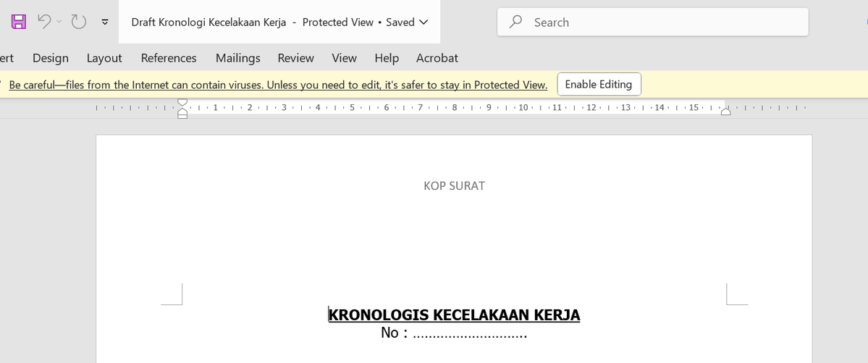The height and width of the screenshot is (363, 868).
Task: Click the Undo arrow icon
Action: [x=44, y=22]
